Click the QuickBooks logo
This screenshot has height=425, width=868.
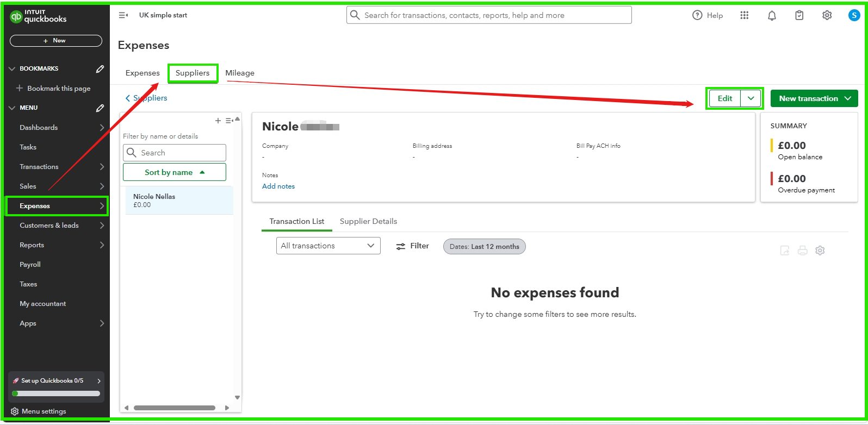(x=38, y=16)
